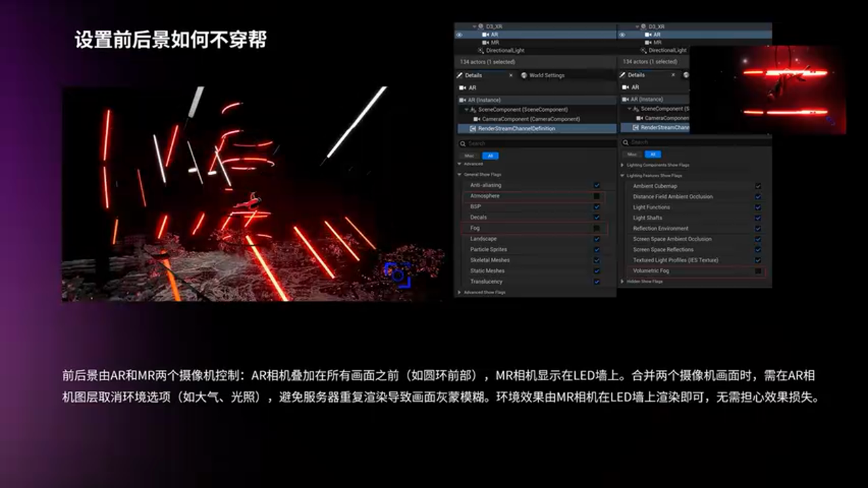Screen dimensions: 868x488
Task: Enable the Volumetric Fog checkbox
Action: [758, 271]
